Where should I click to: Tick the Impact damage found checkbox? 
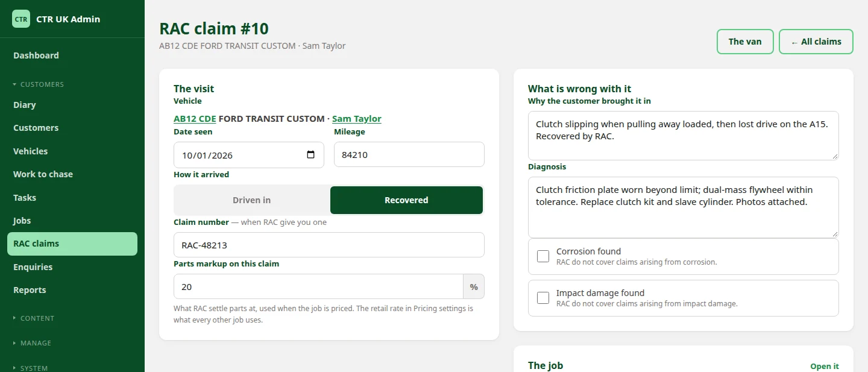pyautogui.click(x=543, y=298)
